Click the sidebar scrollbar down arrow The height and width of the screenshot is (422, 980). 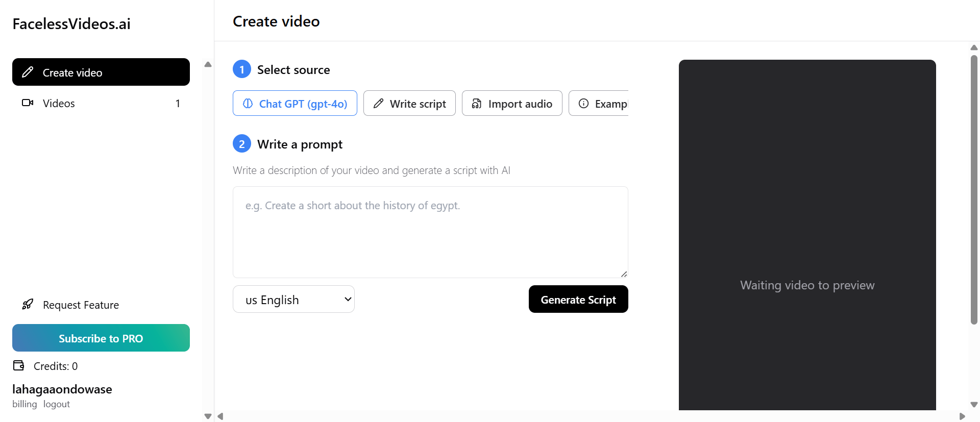pyautogui.click(x=208, y=416)
